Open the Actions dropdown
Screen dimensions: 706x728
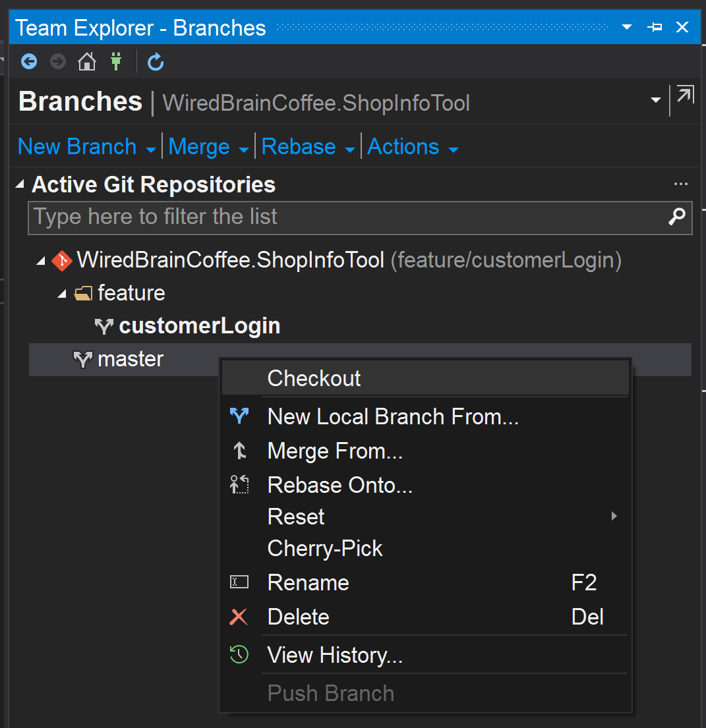403,146
